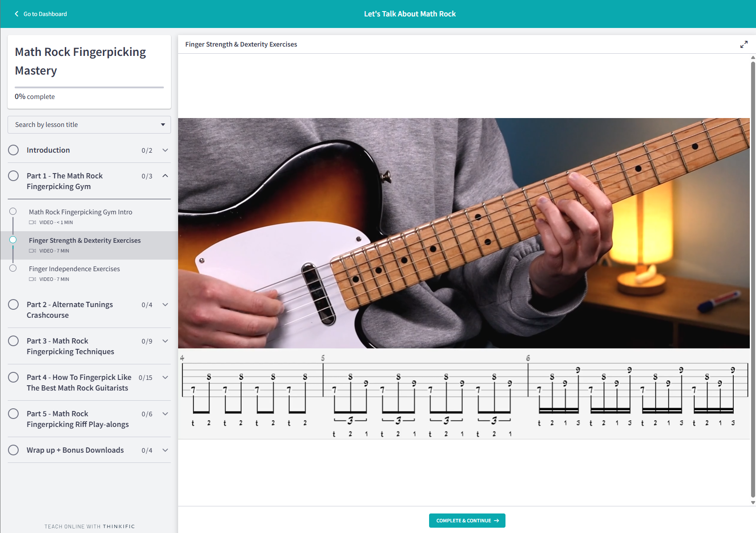756x533 pixels.
Task: Select Math Rock Fingerpicking Gym Intro lesson circle
Action: coord(13,211)
